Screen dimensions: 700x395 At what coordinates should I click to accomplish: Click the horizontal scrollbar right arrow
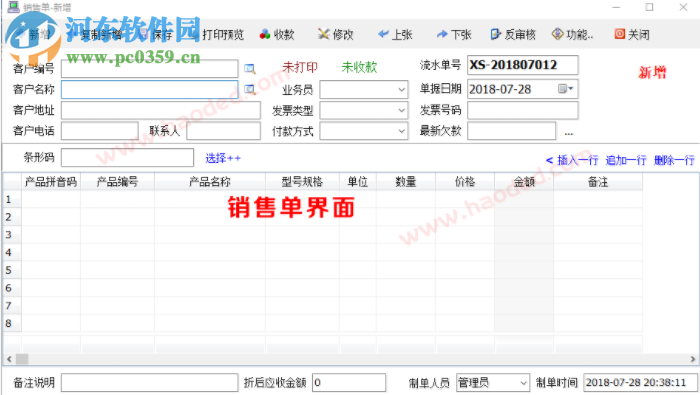click(692, 359)
